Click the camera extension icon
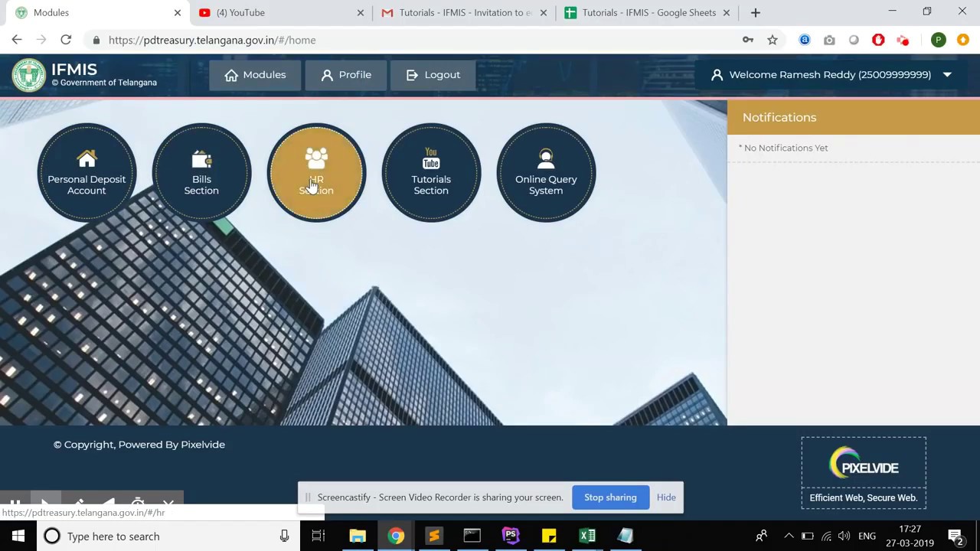 [x=829, y=40]
